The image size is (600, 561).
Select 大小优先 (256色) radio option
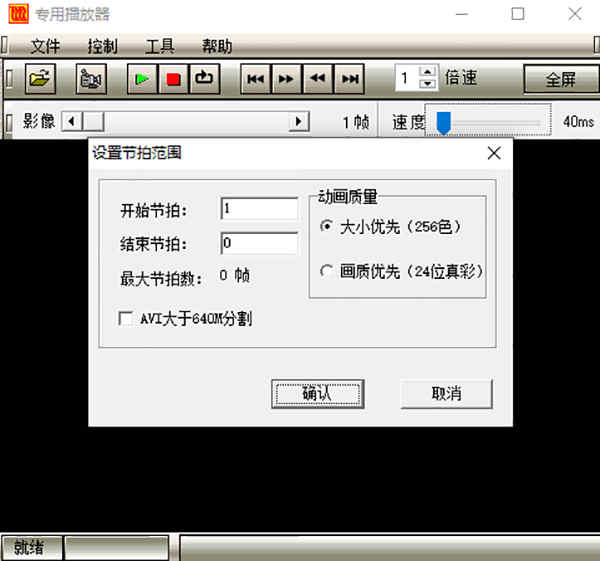[x=390, y=227]
